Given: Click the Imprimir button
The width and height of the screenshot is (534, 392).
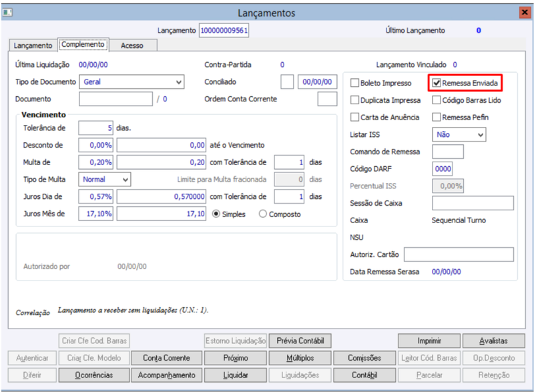Looking at the screenshot, I should click(x=429, y=341).
